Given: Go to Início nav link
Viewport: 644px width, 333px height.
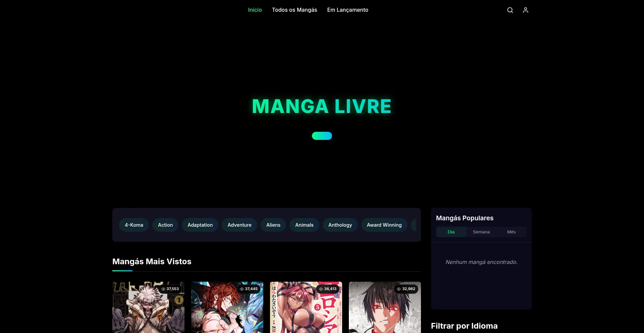Looking at the screenshot, I should pos(255,10).
